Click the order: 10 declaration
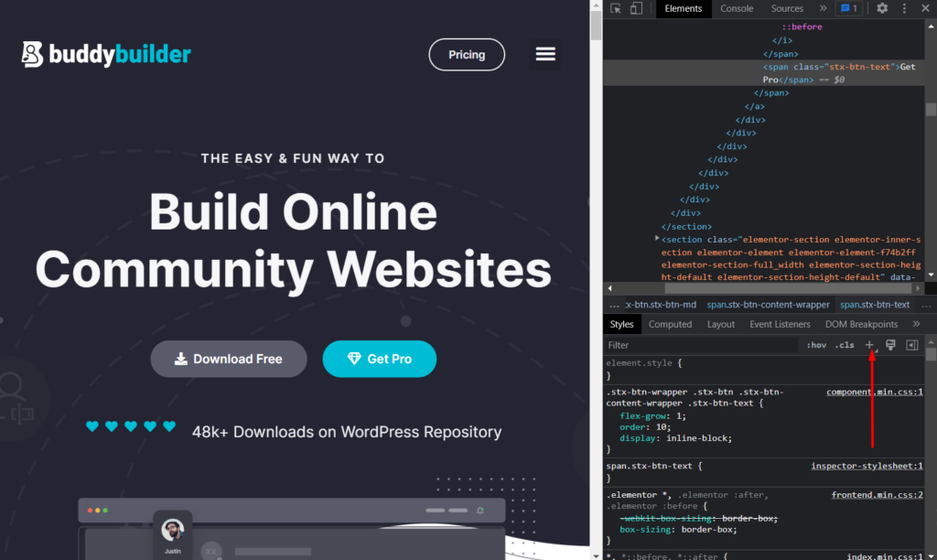The height and width of the screenshot is (560, 937). click(x=645, y=426)
